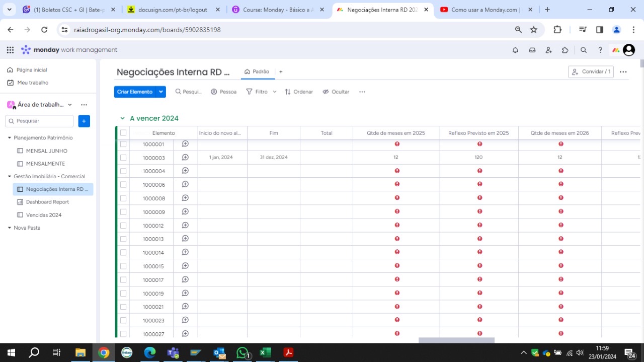This screenshot has height=362, width=644.
Task: Click the Ocultar columns button
Action: 336,92
